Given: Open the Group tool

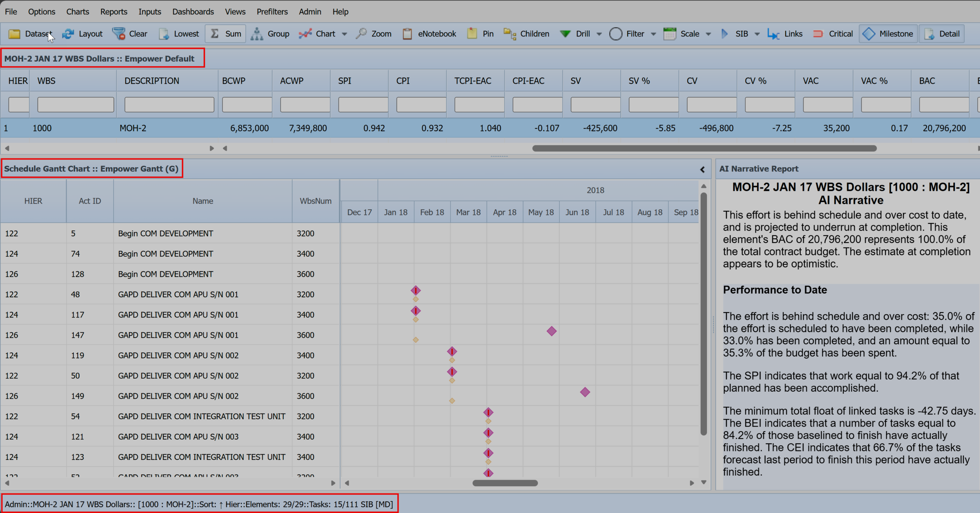Looking at the screenshot, I should tap(270, 34).
